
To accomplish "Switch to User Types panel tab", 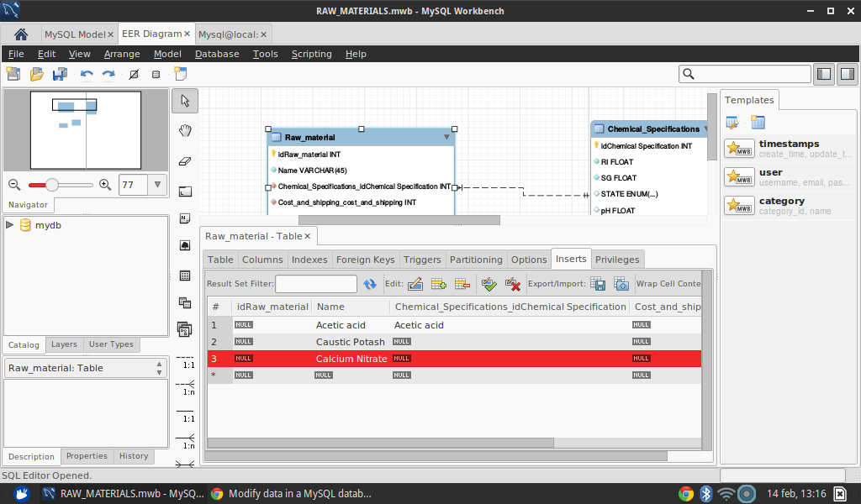I will tap(112, 344).
